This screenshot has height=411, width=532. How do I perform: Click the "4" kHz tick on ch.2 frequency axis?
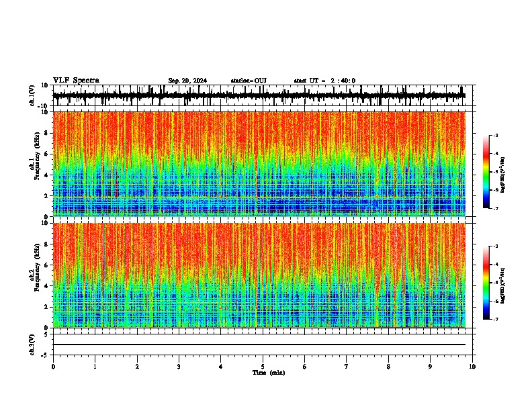click(47, 286)
